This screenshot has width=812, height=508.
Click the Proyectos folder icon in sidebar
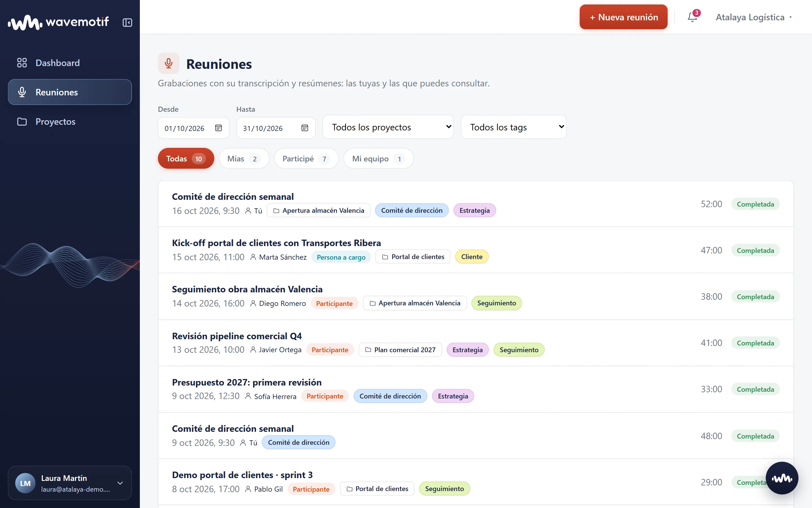point(22,122)
